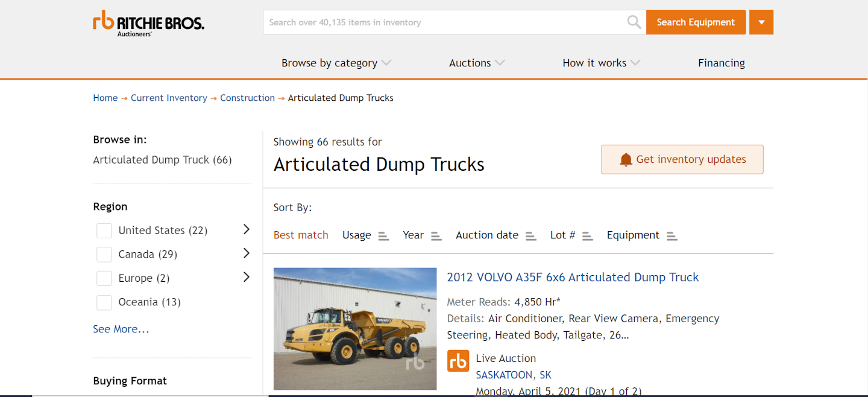Sort results by Auction date
The height and width of the screenshot is (397, 868).
pyautogui.click(x=487, y=235)
